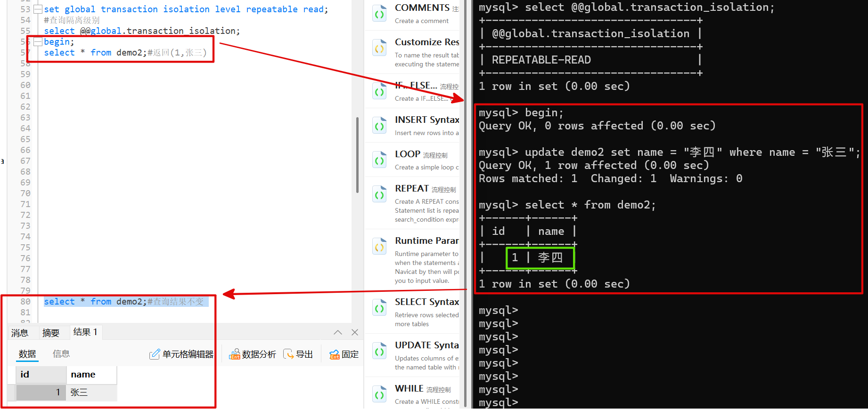The width and height of the screenshot is (868, 409).
Task: Open the cell editor (单元格编辑器)
Action: coord(181,354)
